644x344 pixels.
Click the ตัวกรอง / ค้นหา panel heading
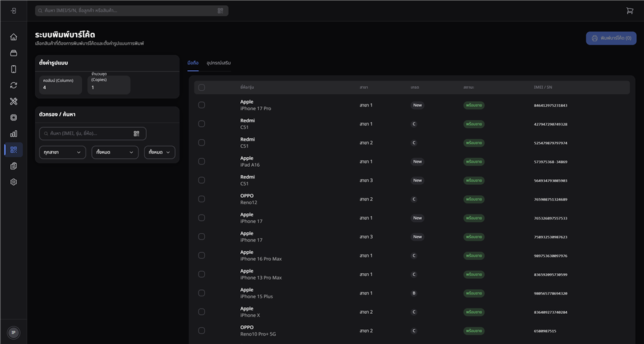[56, 115]
